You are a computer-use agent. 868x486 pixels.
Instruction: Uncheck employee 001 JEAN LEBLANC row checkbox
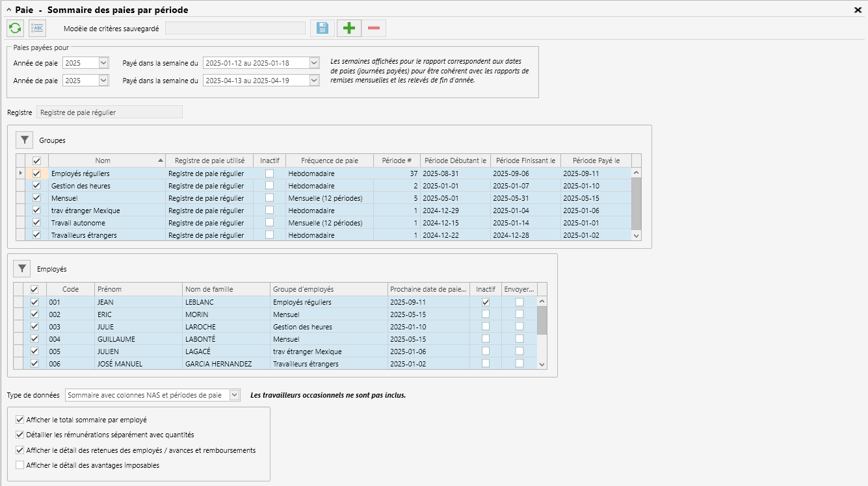pyautogui.click(x=34, y=302)
